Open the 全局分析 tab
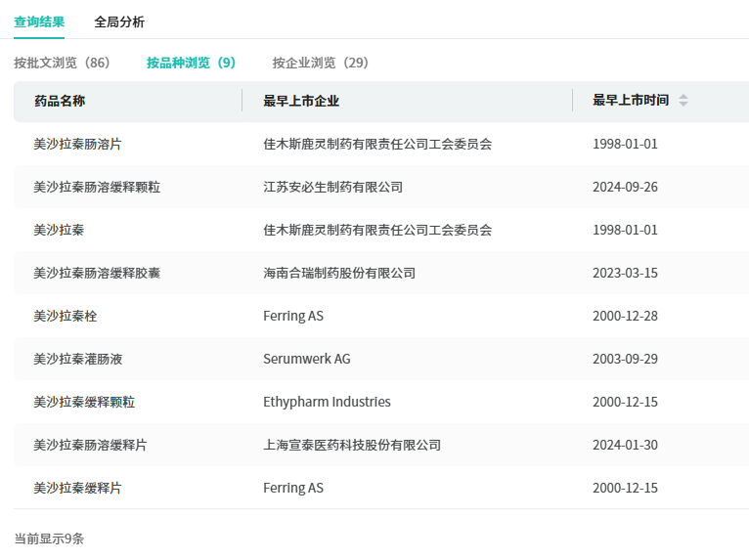 tap(119, 22)
